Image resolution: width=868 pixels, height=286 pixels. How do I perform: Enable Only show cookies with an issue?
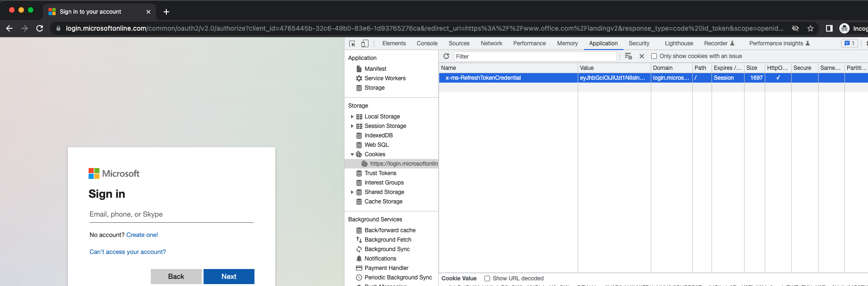[x=654, y=56]
